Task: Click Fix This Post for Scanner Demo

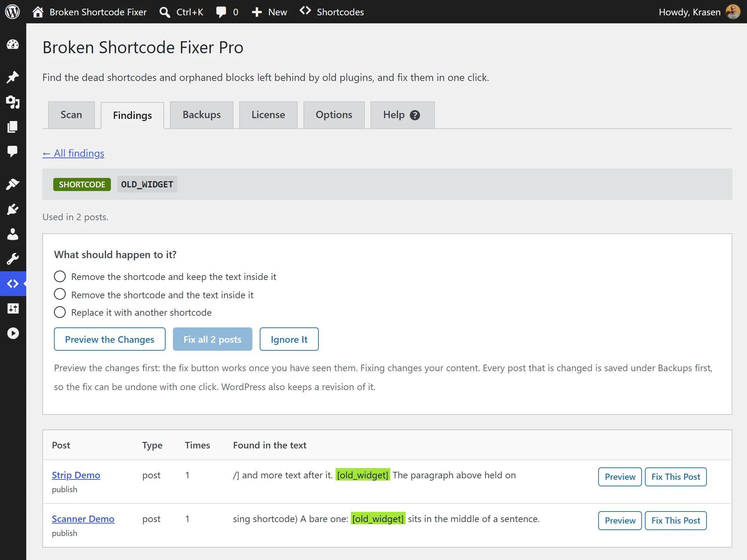Action: pyautogui.click(x=676, y=521)
